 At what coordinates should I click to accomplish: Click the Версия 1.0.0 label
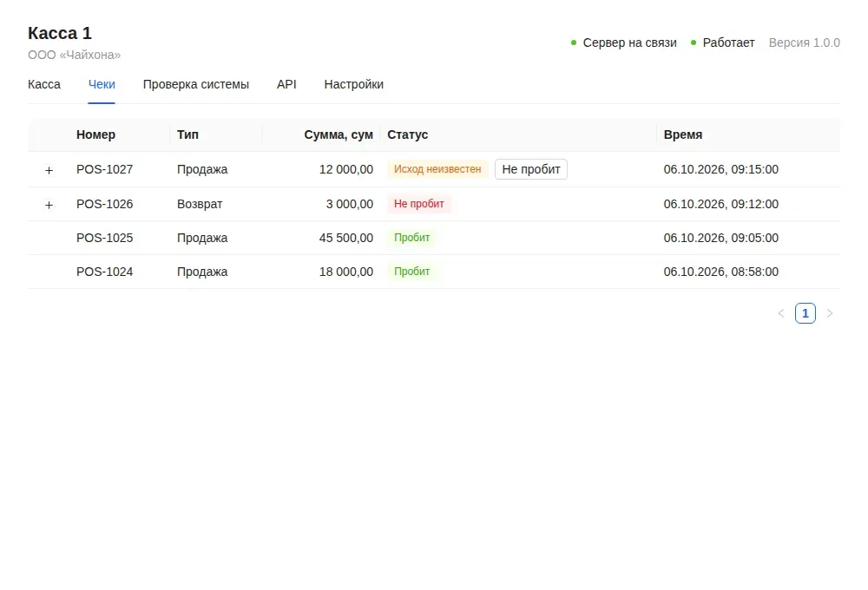click(805, 43)
